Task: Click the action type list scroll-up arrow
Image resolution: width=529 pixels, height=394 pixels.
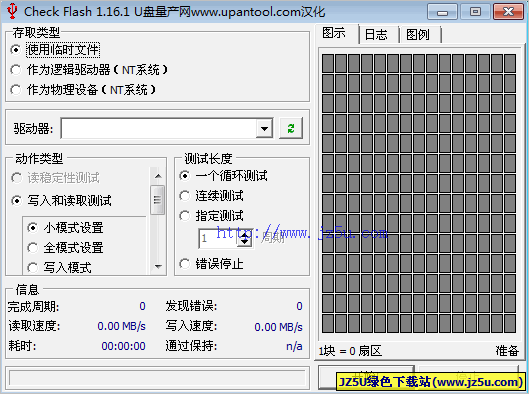Action: tap(158, 176)
